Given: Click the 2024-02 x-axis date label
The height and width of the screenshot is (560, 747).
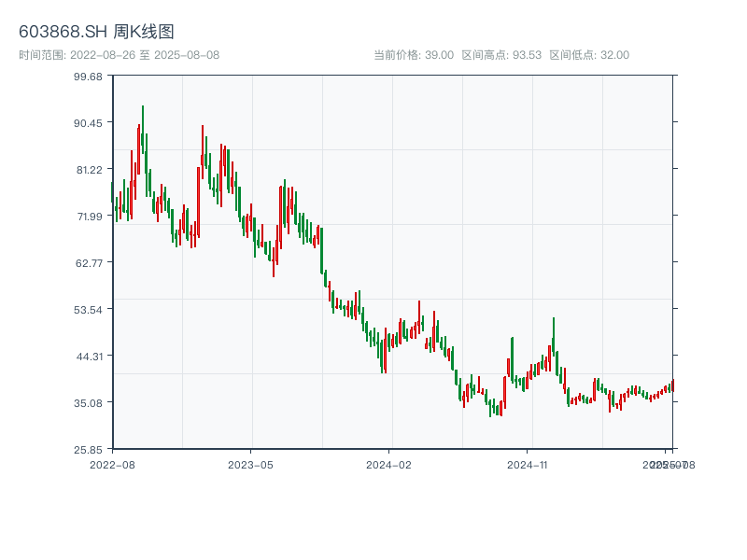Looking at the screenshot, I should click(x=389, y=464).
